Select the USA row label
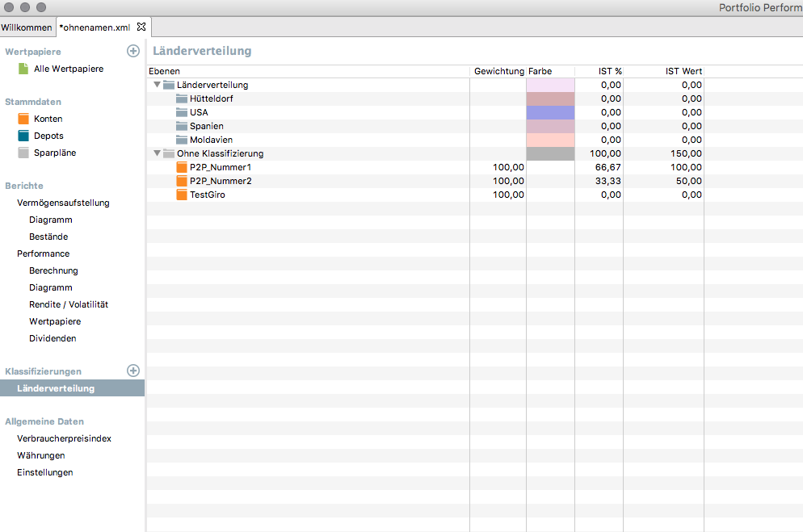 tap(200, 112)
